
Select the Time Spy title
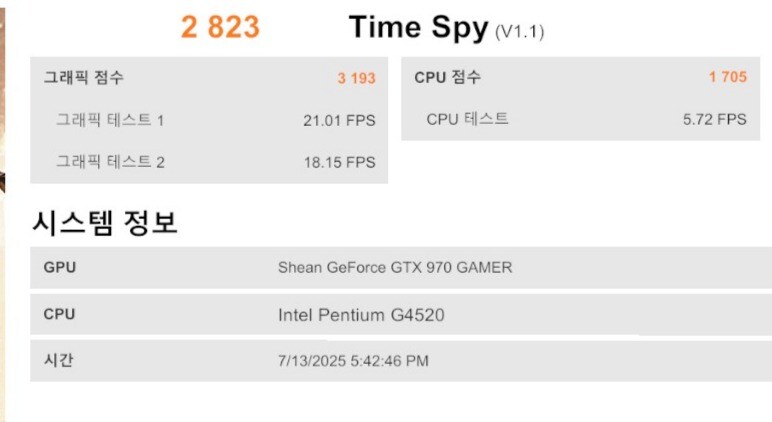(x=418, y=28)
